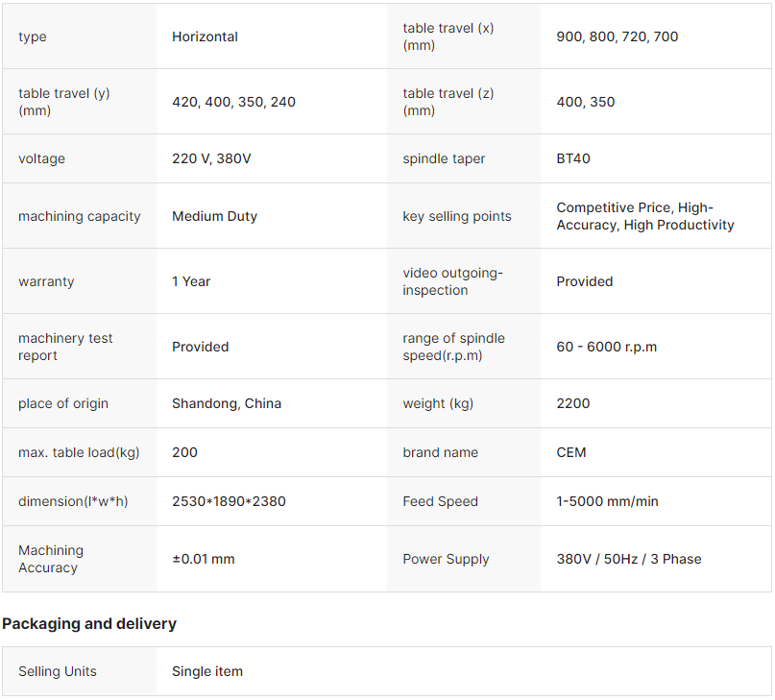Image resolution: width=775 pixels, height=700 pixels.
Task: Select the '60 - 6000 r.p.m' value
Action: [606, 347]
